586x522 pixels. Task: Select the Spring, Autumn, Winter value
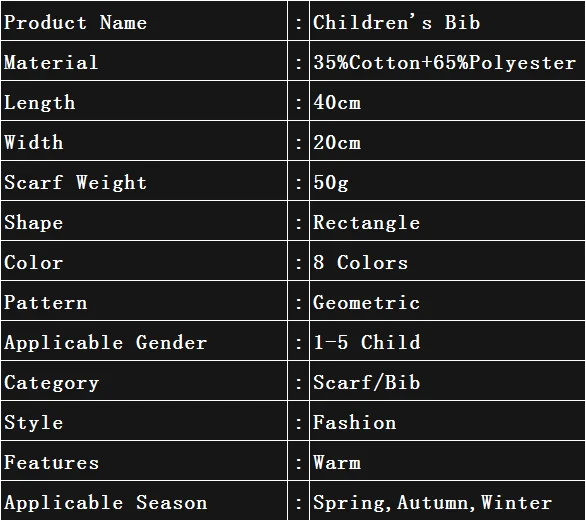click(432, 502)
